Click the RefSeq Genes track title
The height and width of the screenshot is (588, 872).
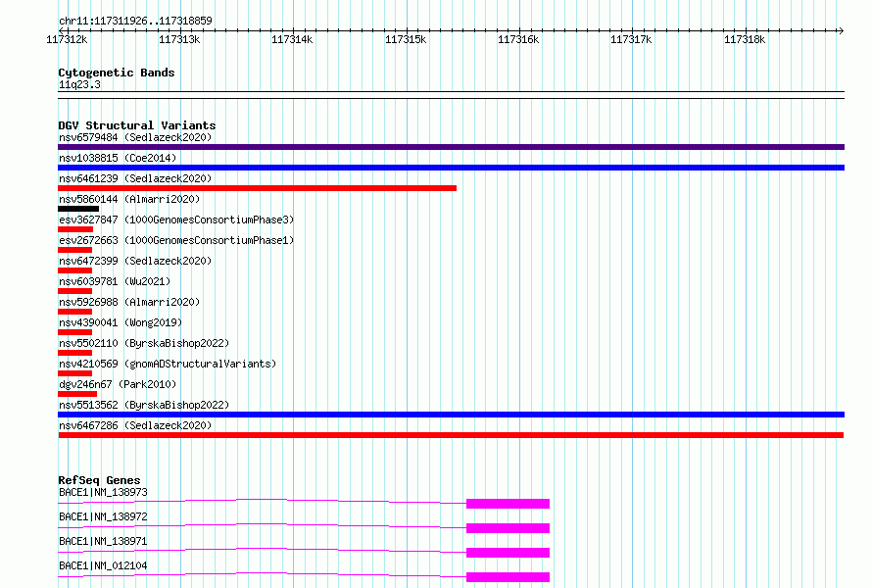pyautogui.click(x=99, y=480)
